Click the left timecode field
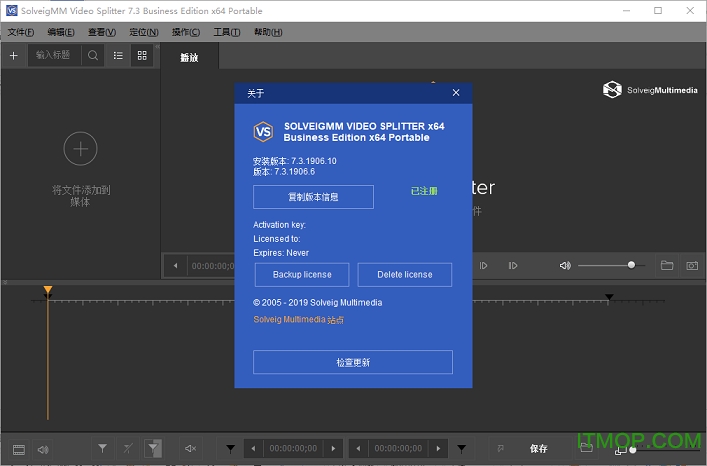Screen dimensions: 707x466 pyautogui.click(x=294, y=448)
